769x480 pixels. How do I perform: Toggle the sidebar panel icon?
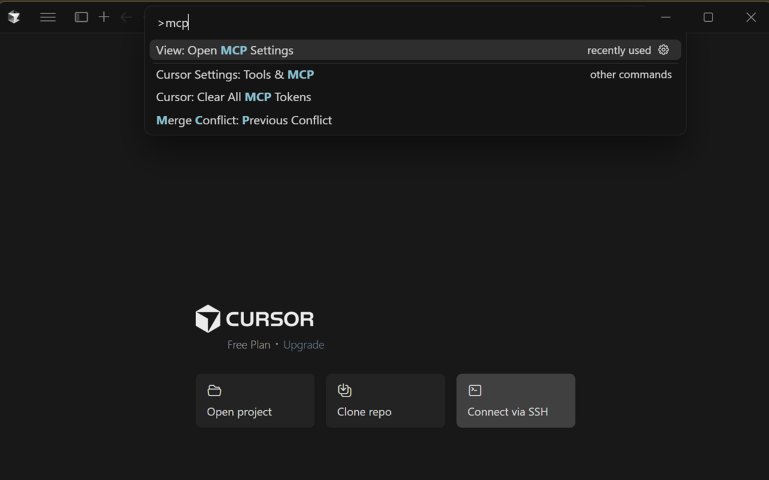tap(81, 17)
